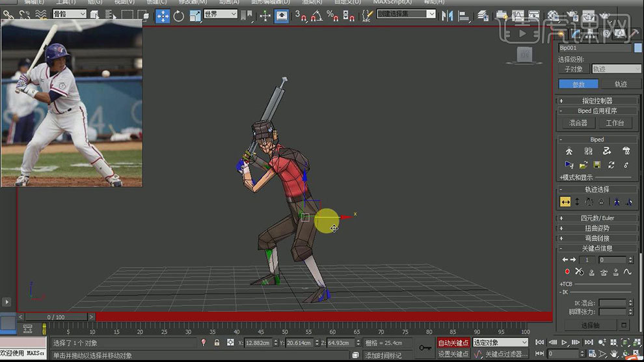Screen dimensions: 644x362
Task: Click the Biped Playback icon
Action: [569, 165]
